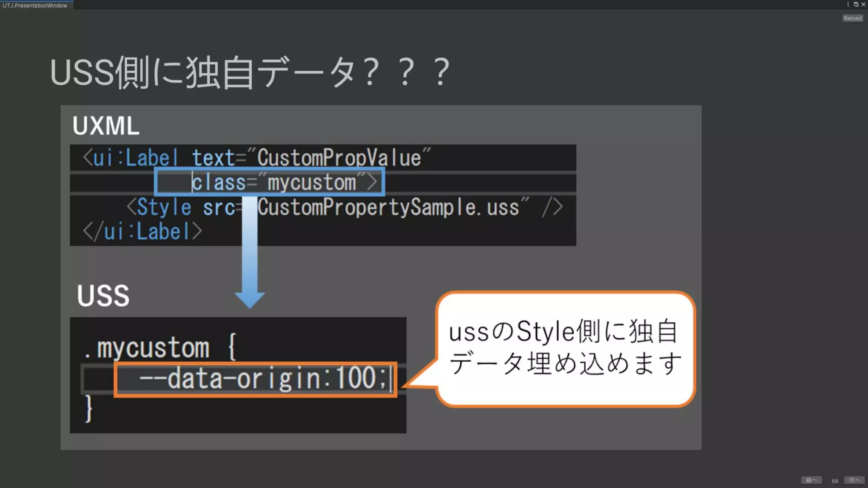868x488 pixels.
Task: Select the UTJ.PresentationWindow tab
Action: point(36,5)
